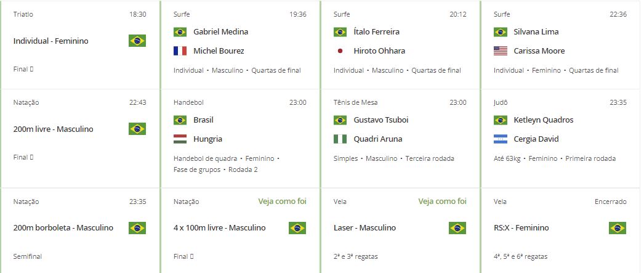The width and height of the screenshot is (644, 273).
Task: Click the Honduras flag beside Cergia David
Action: (501, 139)
